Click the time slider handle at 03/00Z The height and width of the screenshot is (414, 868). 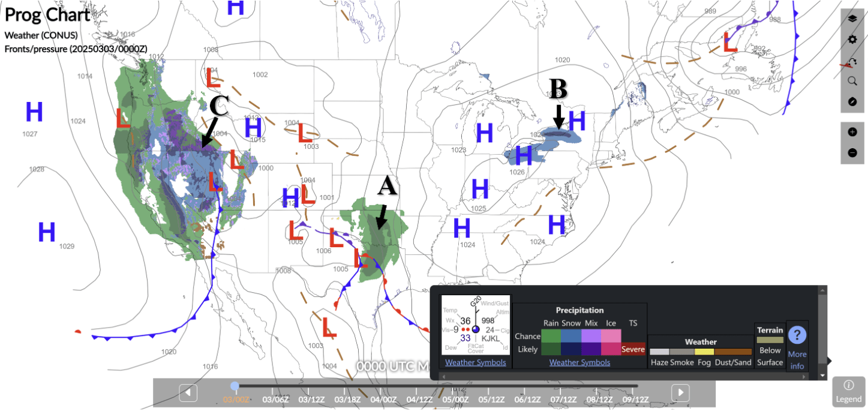[x=235, y=386]
